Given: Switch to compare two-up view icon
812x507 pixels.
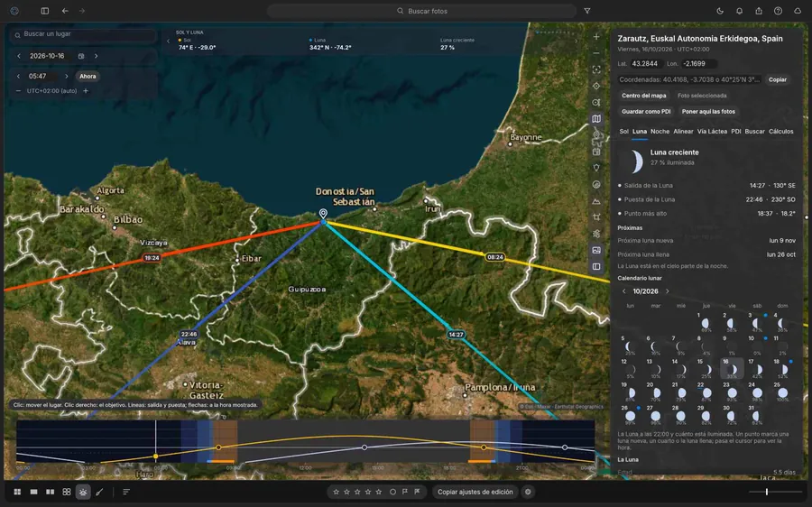Looking at the screenshot, I should pos(51,492).
